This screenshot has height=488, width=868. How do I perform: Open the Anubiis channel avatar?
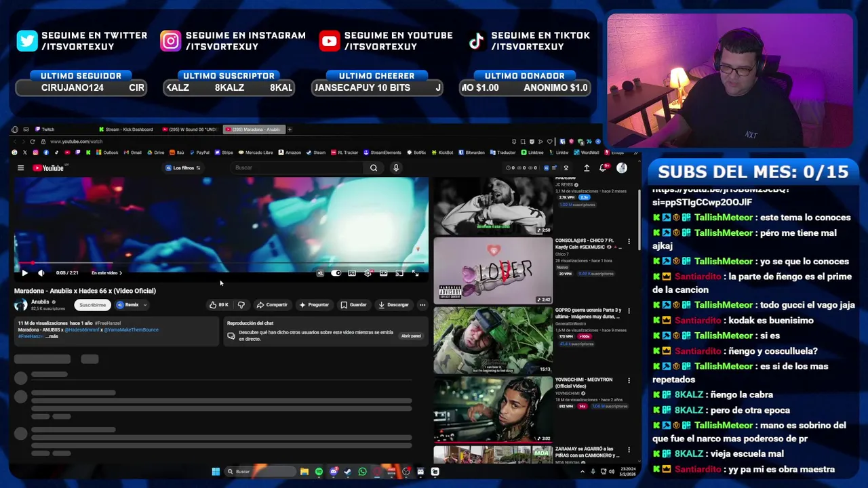coord(21,305)
